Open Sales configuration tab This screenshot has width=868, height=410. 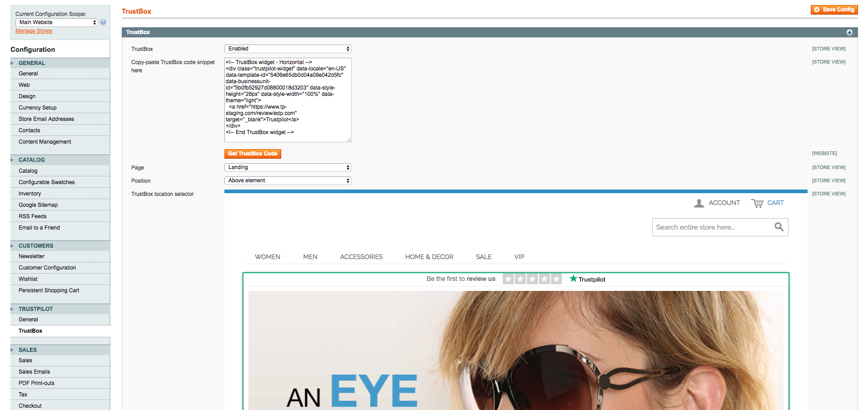point(60,360)
